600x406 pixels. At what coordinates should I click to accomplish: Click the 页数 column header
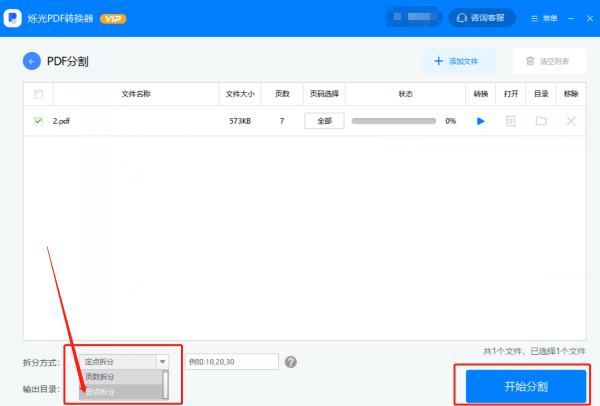[x=282, y=94]
